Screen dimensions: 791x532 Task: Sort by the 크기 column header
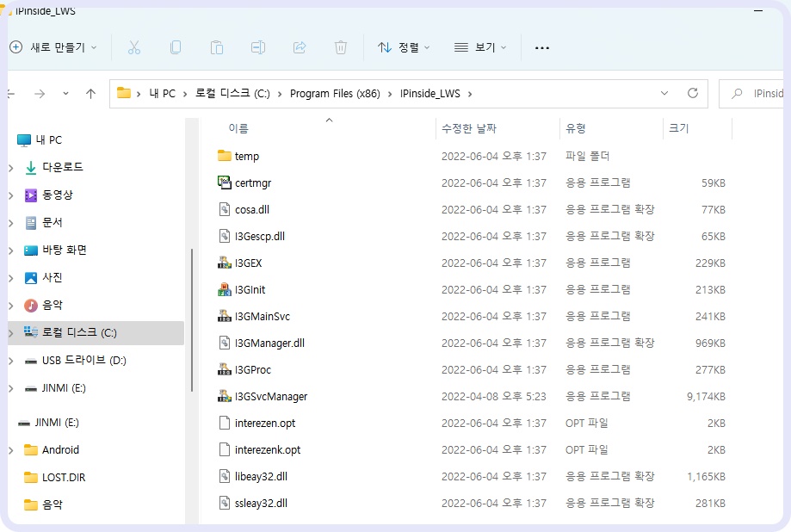click(678, 129)
